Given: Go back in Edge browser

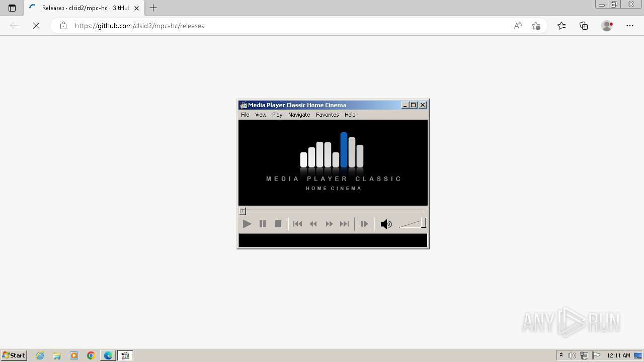Looking at the screenshot, I should (14, 26).
